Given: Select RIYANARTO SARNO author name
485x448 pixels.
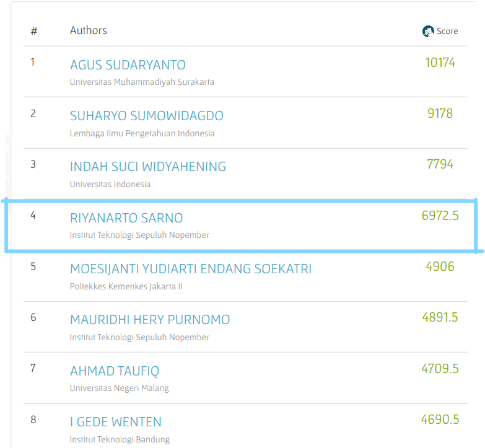Looking at the screenshot, I should click(x=126, y=218).
